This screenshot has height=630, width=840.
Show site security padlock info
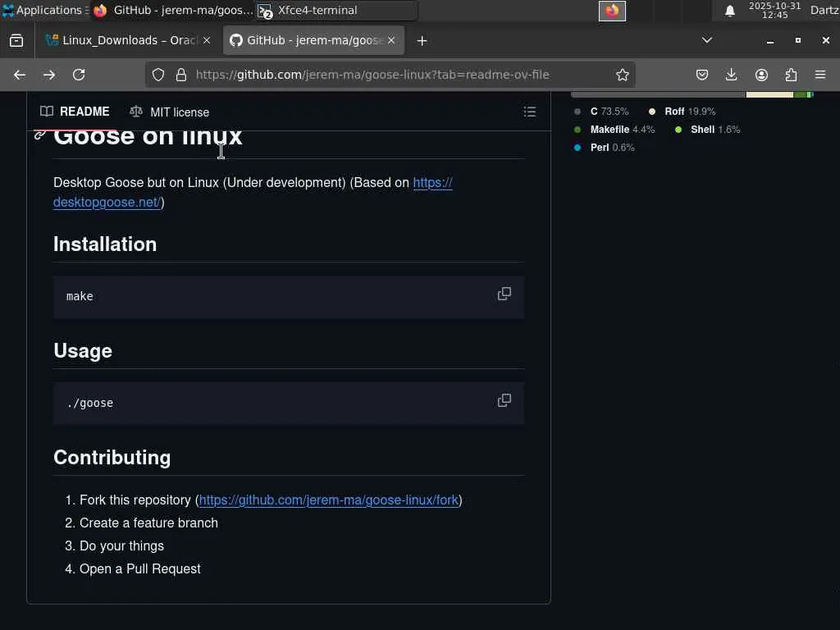[x=181, y=75]
